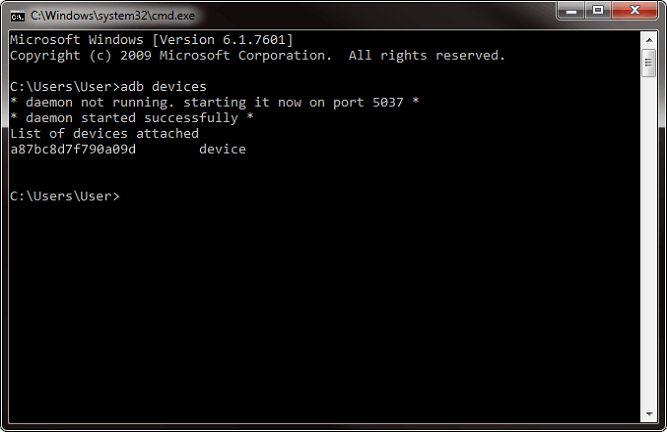This screenshot has width=667, height=432.
Task: Click the All rights reserved text
Action: point(427,56)
